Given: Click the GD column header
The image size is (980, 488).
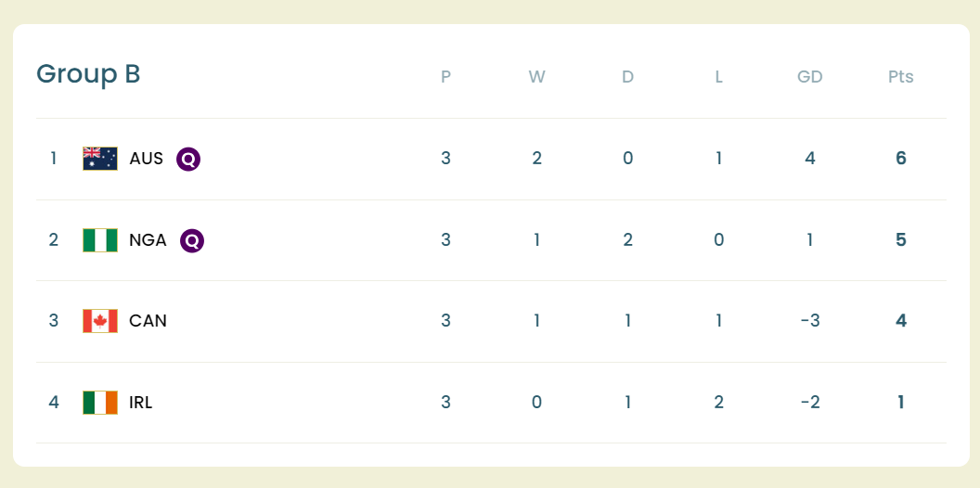Looking at the screenshot, I should click(x=810, y=77).
